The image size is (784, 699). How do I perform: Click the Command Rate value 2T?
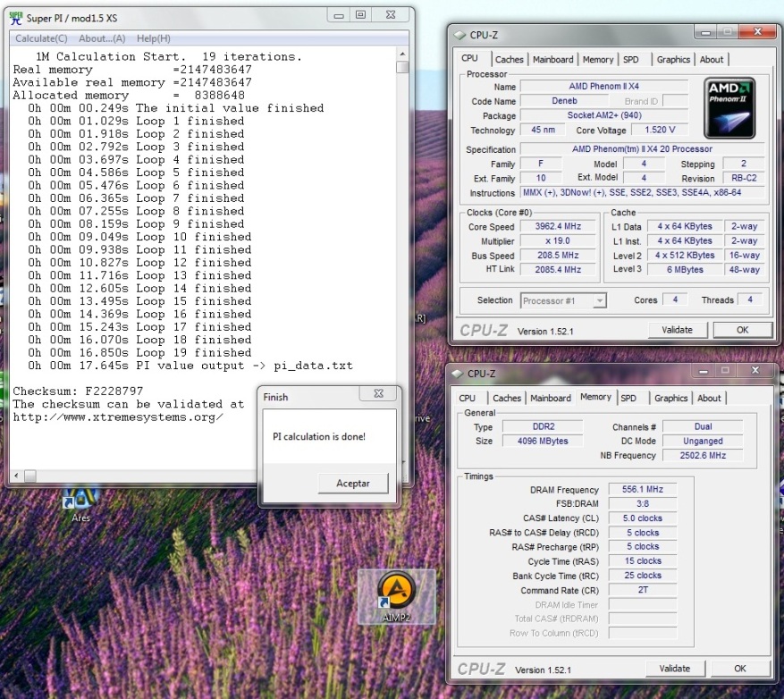(x=643, y=590)
